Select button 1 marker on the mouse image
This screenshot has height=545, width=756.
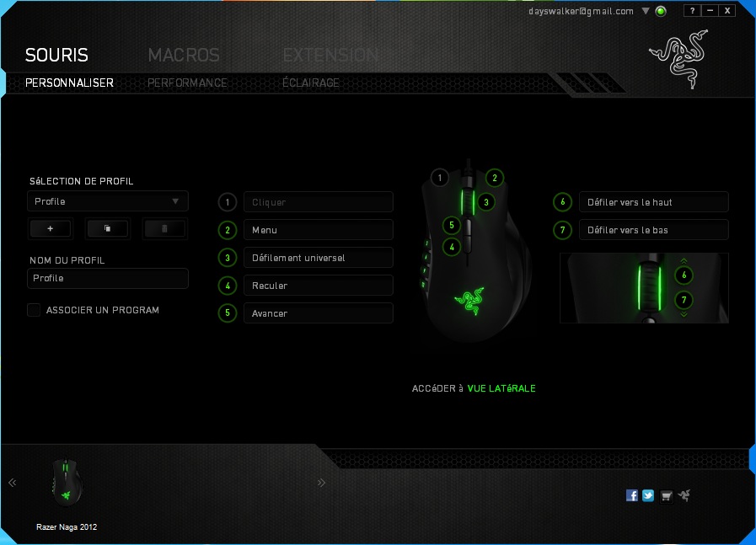click(440, 178)
